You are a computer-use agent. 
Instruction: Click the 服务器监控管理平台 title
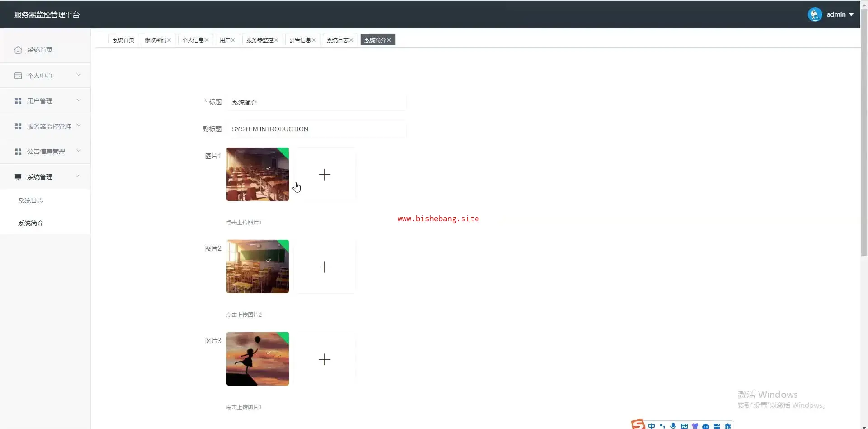coord(47,14)
